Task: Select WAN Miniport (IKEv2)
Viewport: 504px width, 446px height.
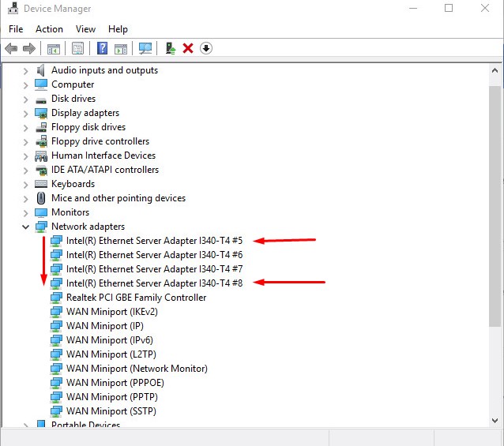Action: pos(112,312)
